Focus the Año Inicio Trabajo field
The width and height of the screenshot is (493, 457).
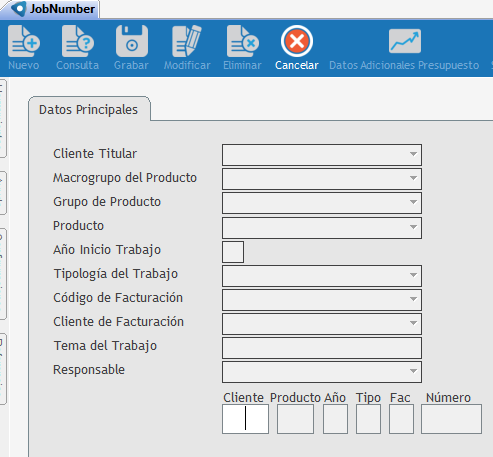pyautogui.click(x=233, y=252)
